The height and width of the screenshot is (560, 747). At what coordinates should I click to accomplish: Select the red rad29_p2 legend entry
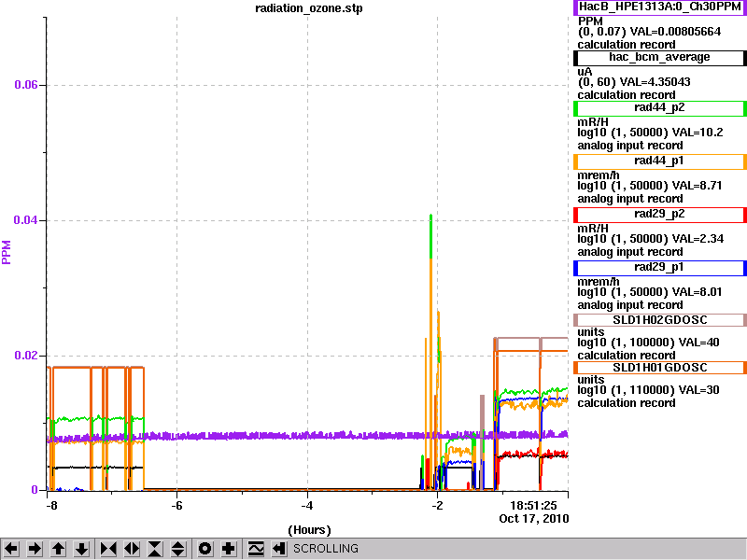[660, 215]
